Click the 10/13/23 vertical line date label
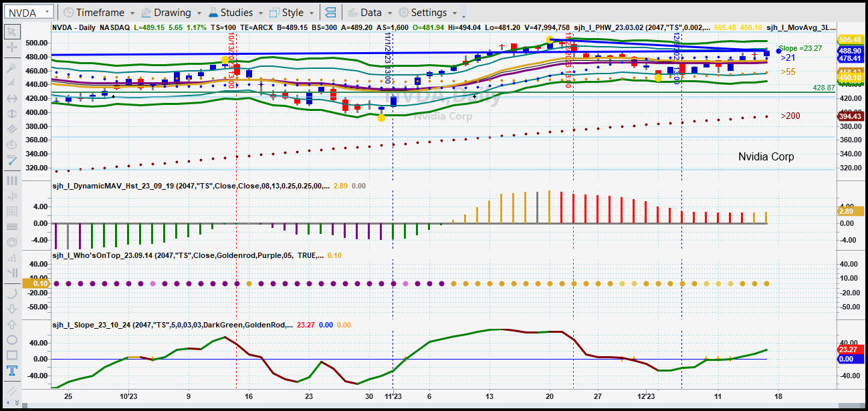868x411 pixels. pyautogui.click(x=231, y=60)
